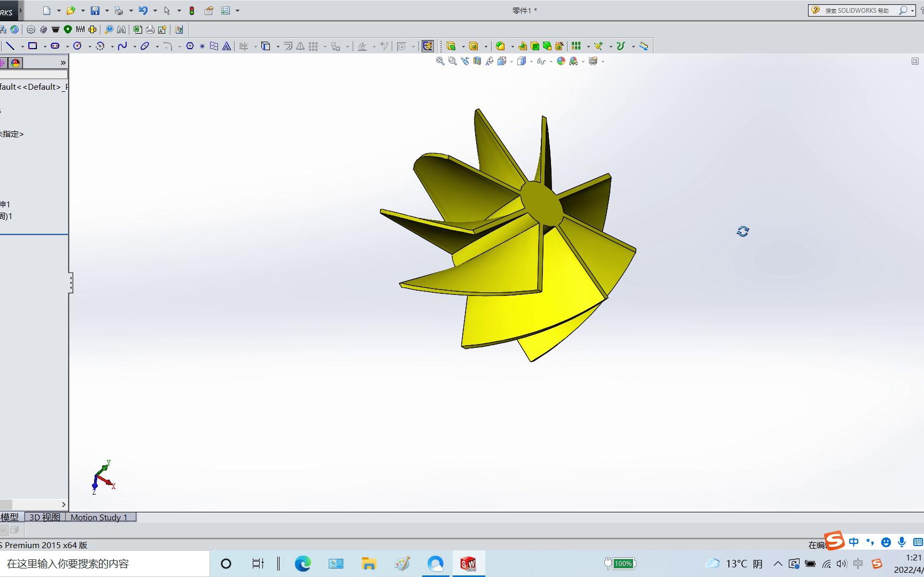The height and width of the screenshot is (577, 924).
Task: Open the Display Style cube icon
Action: [522, 61]
